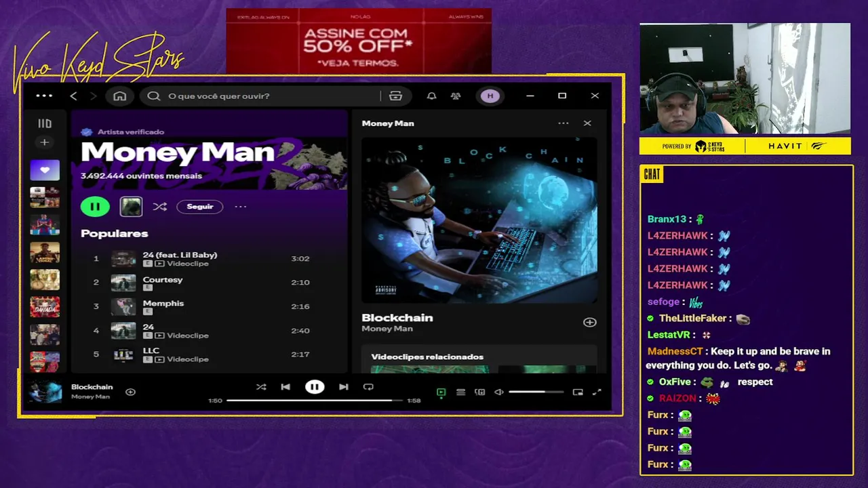Click the 'ASSINE COM 50% OFF' banner
868x488 pixels.
(358, 41)
